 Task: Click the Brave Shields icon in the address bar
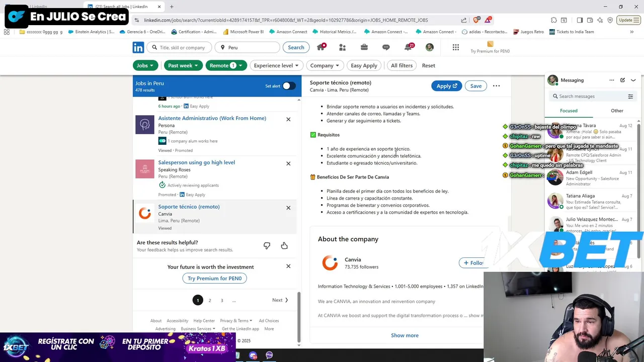476,20
